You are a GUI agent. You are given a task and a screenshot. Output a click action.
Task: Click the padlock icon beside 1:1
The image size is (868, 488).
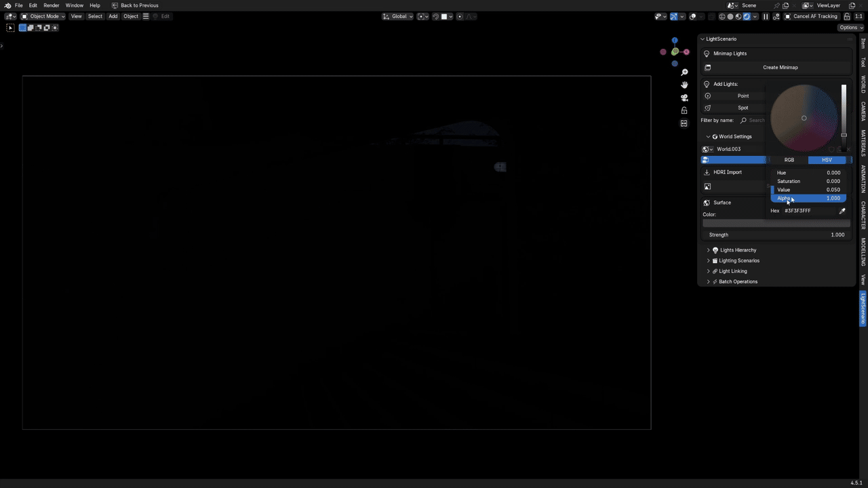tap(847, 16)
